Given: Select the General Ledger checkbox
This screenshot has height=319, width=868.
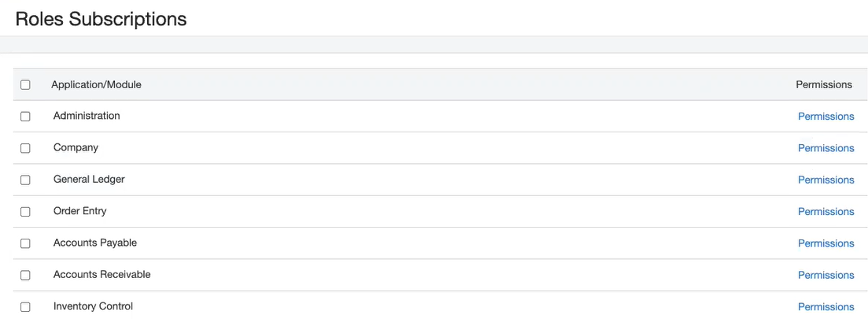Looking at the screenshot, I should [x=25, y=180].
